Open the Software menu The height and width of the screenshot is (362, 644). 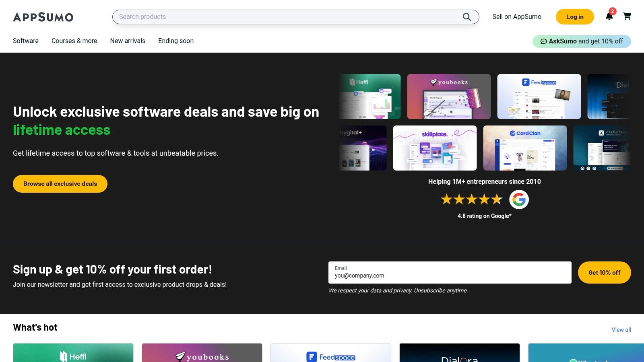click(x=26, y=41)
